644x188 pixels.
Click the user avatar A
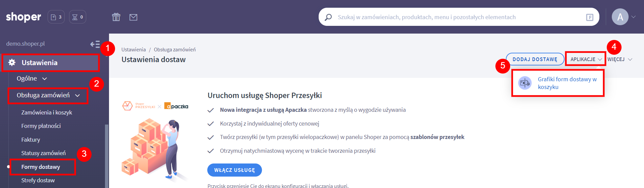click(x=620, y=17)
